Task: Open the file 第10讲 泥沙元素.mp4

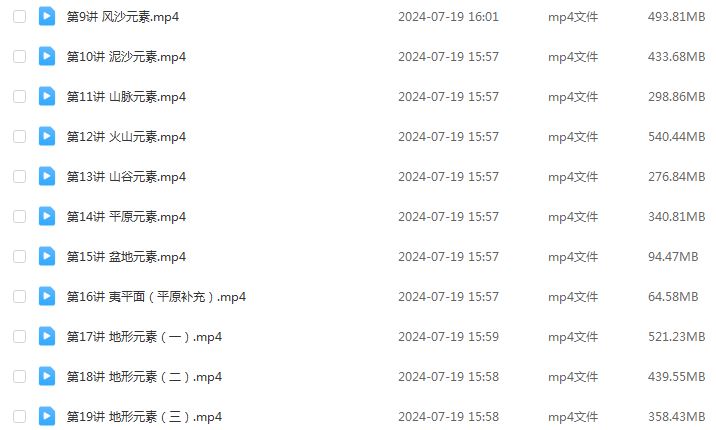Action: 126,57
